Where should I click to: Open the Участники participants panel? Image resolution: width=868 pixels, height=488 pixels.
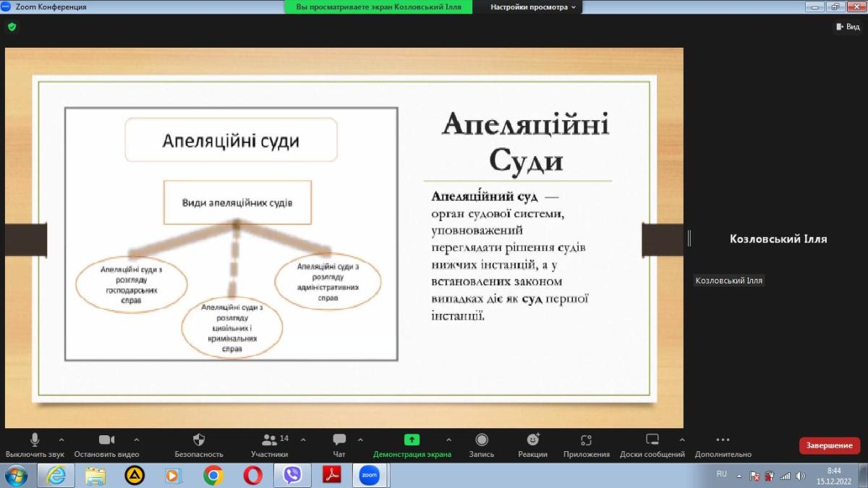point(269,440)
